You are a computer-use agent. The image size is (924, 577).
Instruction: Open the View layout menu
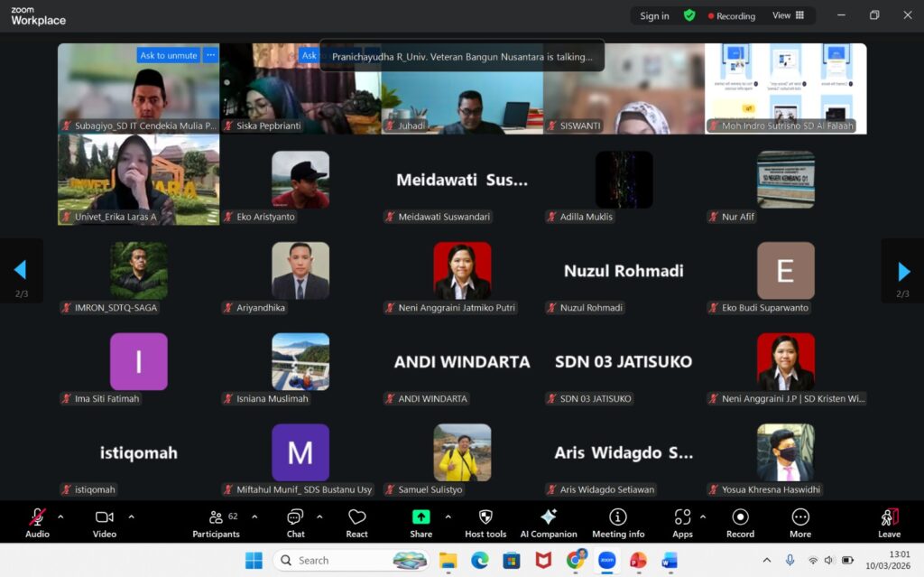point(788,15)
